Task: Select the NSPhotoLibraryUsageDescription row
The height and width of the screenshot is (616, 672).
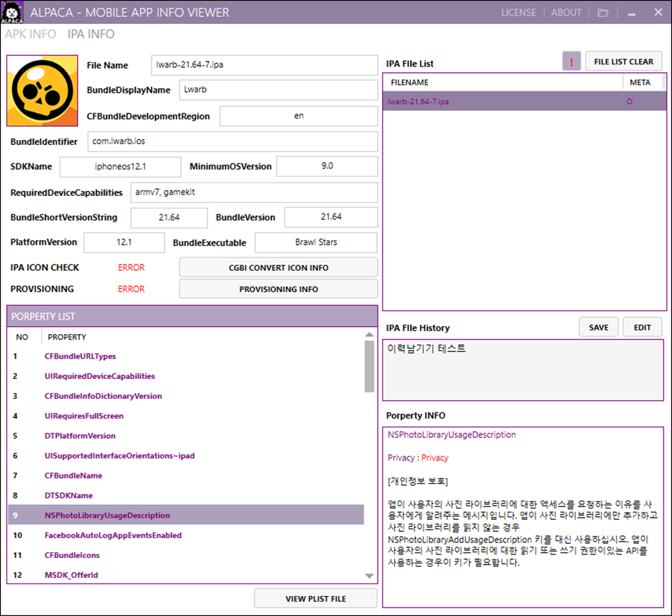Action: coord(186,515)
